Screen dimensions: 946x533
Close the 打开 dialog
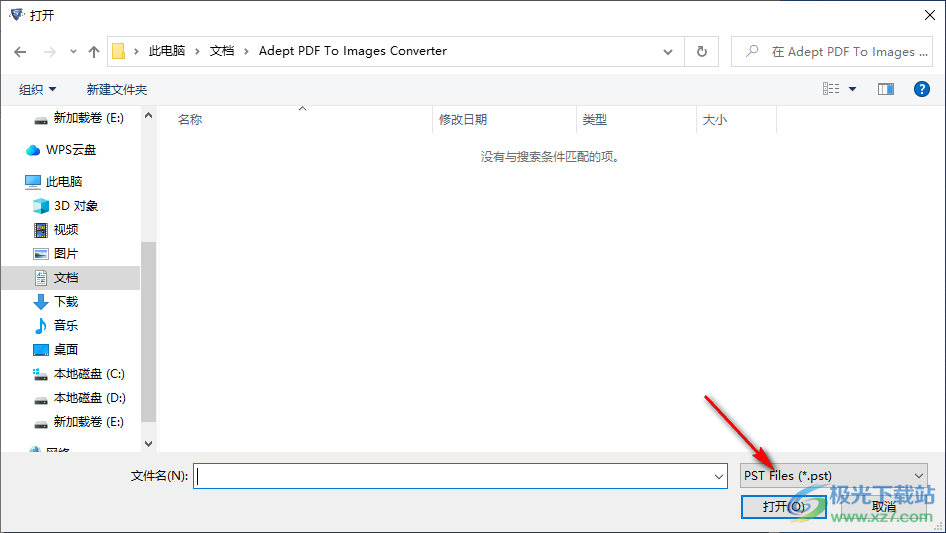click(930, 15)
